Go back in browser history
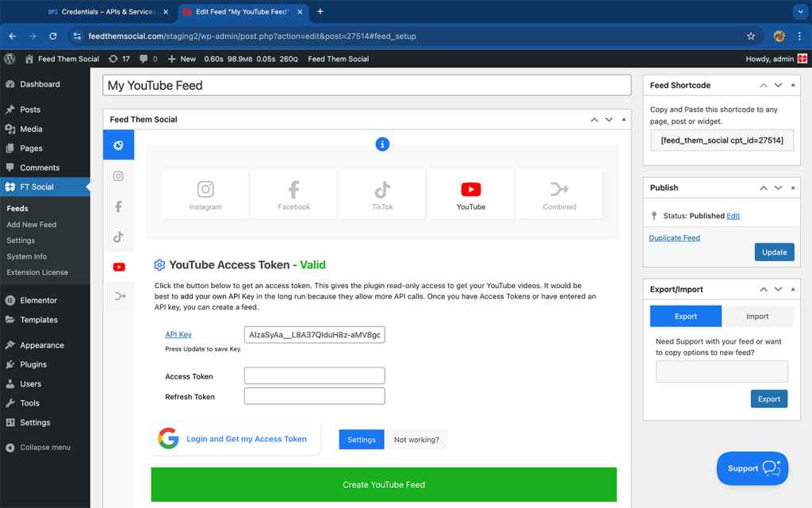The image size is (812, 508). pyautogui.click(x=13, y=37)
